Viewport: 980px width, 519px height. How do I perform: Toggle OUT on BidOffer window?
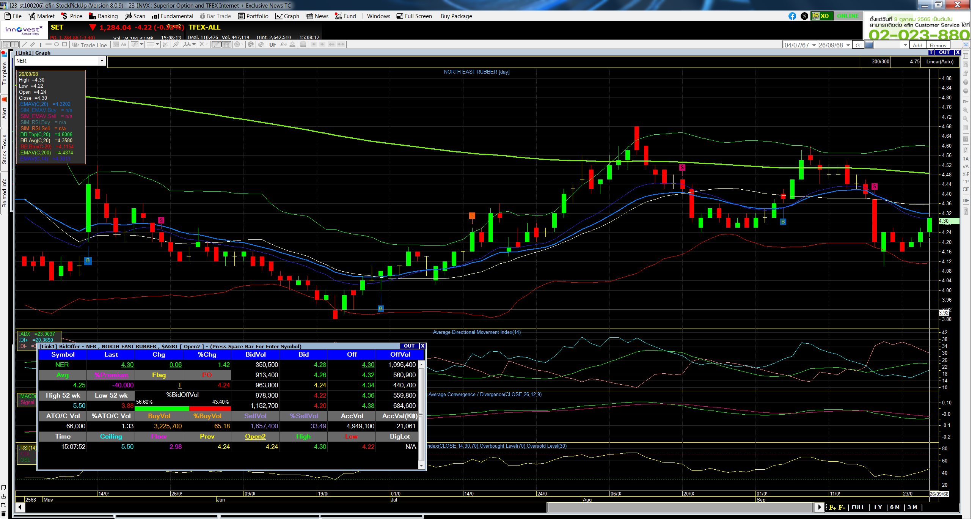409,346
